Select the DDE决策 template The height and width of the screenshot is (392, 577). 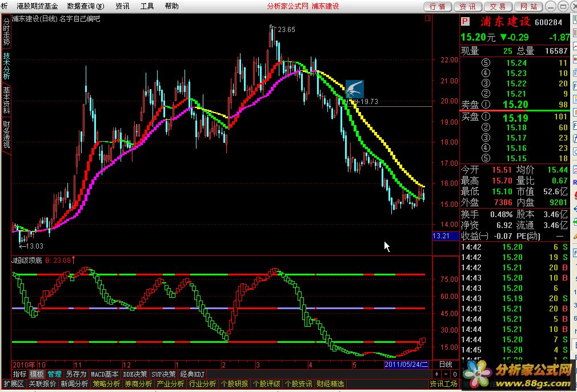pos(135,374)
